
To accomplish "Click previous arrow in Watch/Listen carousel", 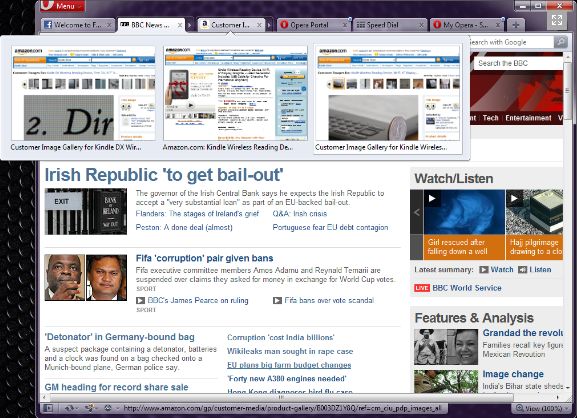I will [417, 212].
